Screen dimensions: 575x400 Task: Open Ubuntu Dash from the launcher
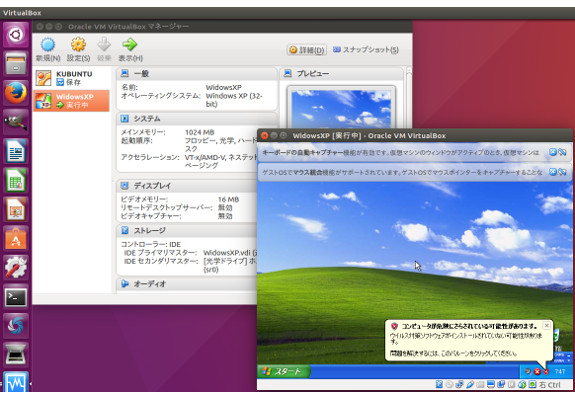pos(16,35)
